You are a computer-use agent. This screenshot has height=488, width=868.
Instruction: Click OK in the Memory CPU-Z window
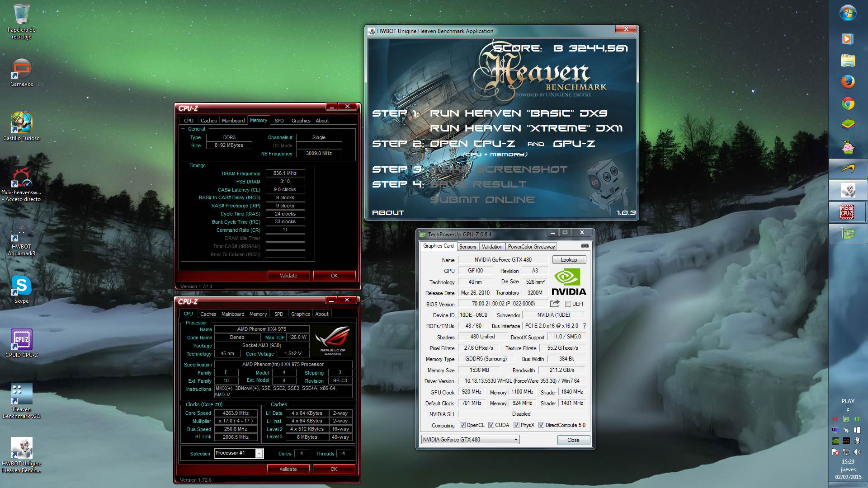click(334, 276)
